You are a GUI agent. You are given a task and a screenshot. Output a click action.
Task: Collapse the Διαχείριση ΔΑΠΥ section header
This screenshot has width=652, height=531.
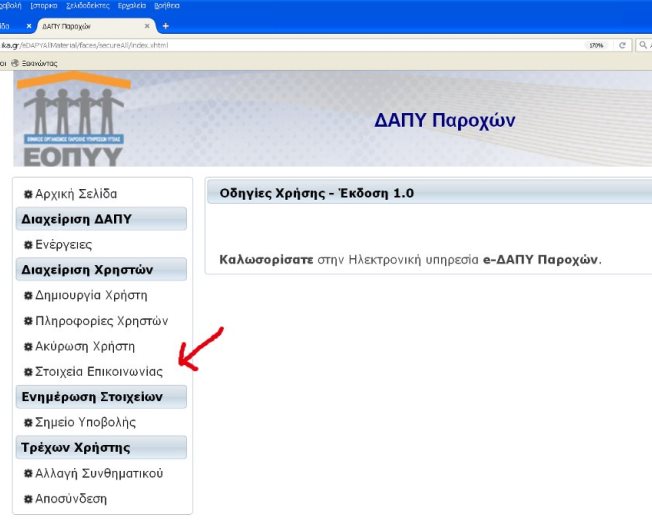tap(101, 219)
